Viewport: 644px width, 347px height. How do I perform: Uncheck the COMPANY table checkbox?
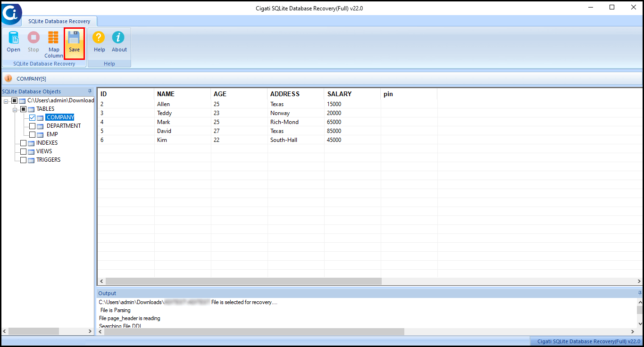click(32, 117)
